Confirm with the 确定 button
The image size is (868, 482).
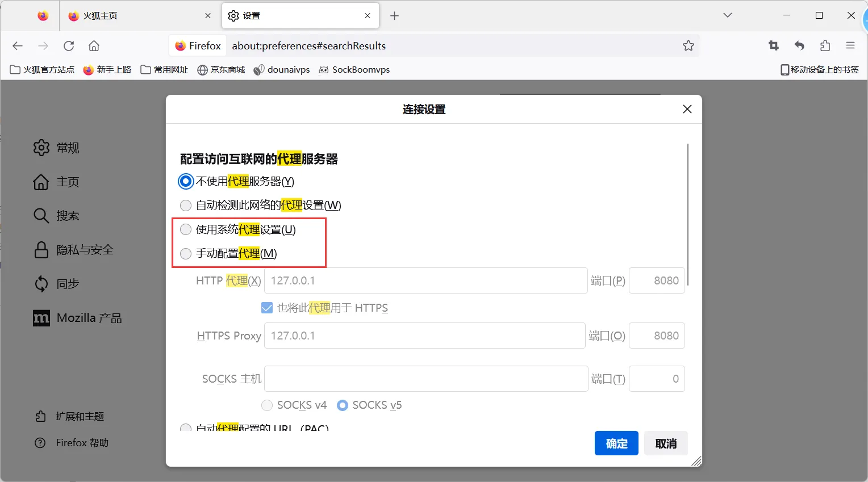tap(616, 443)
